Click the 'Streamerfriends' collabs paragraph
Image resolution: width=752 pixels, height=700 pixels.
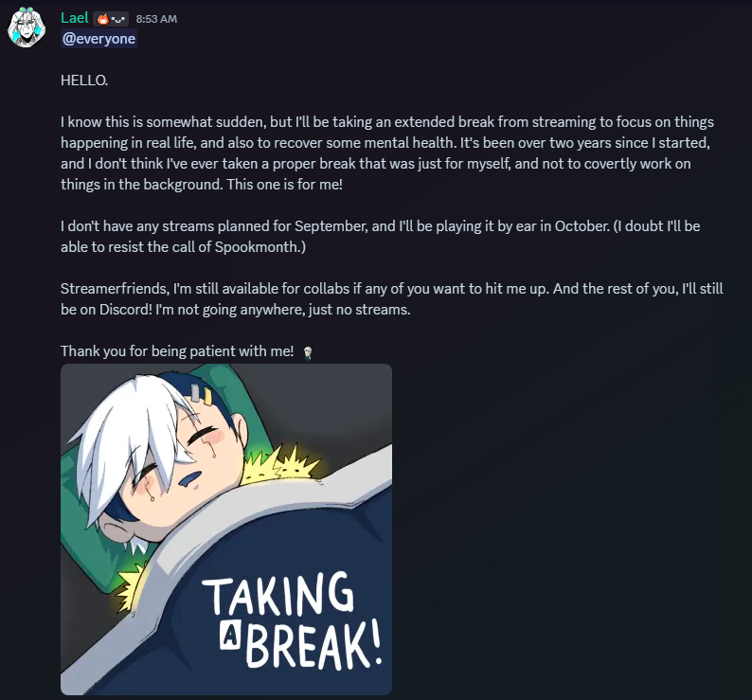tap(392, 299)
